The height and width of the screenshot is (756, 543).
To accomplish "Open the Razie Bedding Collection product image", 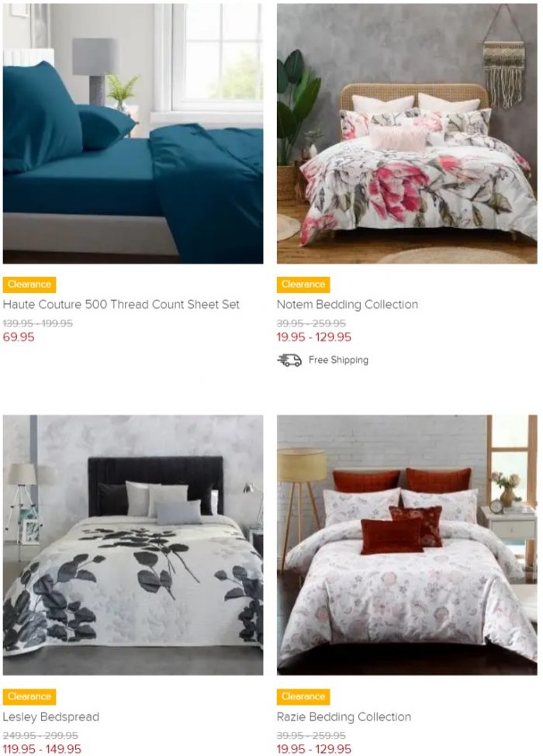I will [407, 545].
